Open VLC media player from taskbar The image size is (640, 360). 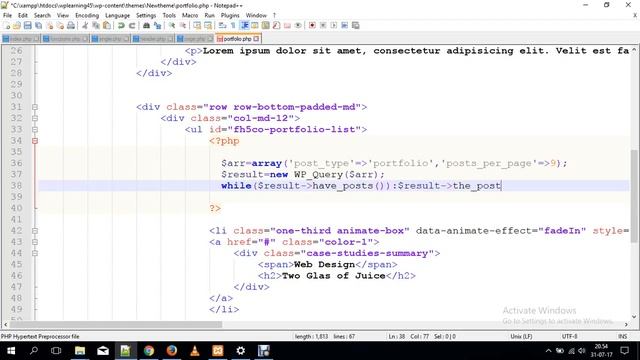[195, 351]
